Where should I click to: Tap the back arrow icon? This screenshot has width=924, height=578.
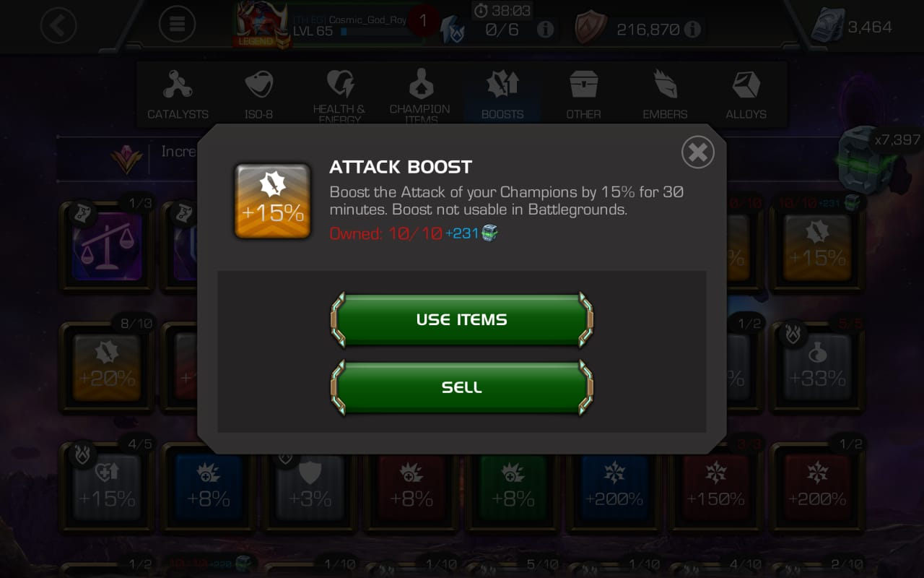pos(58,26)
